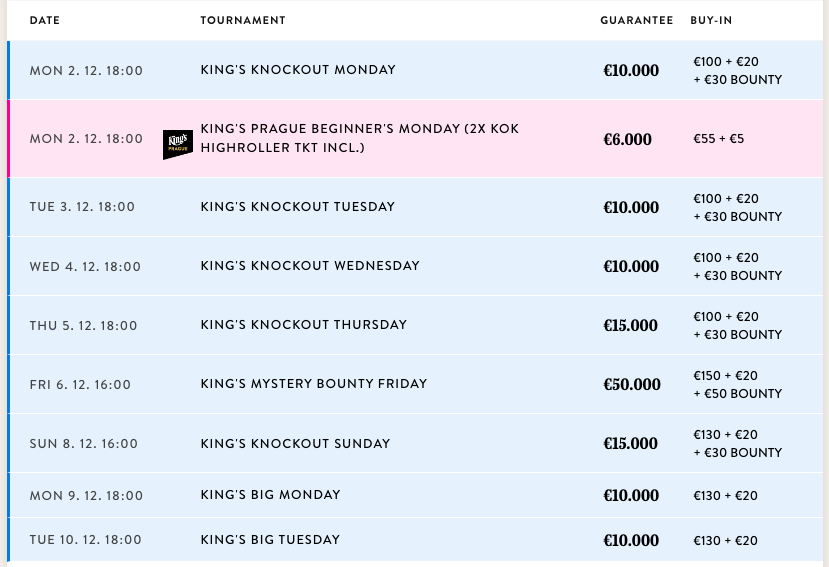
Task: Click the €55 + €5 buy-in
Action: [x=719, y=139]
